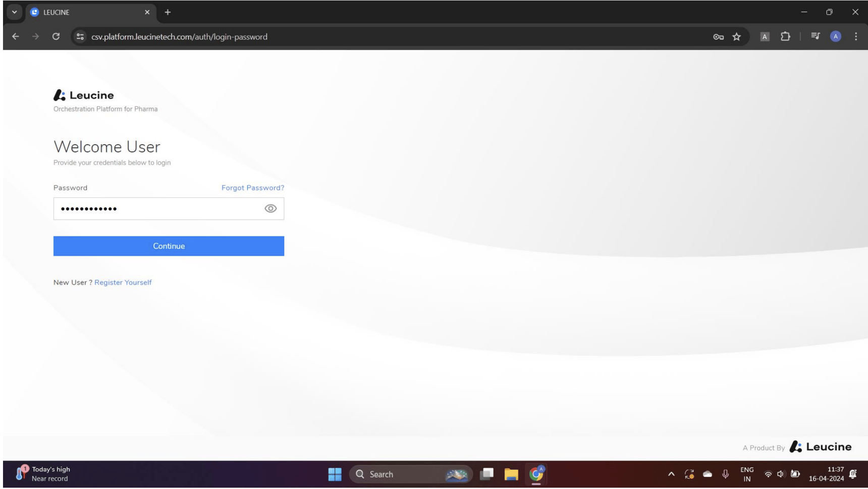Open the saved password key icon
The width and height of the screenshot is (868, 489).
[x=718, y=36]
